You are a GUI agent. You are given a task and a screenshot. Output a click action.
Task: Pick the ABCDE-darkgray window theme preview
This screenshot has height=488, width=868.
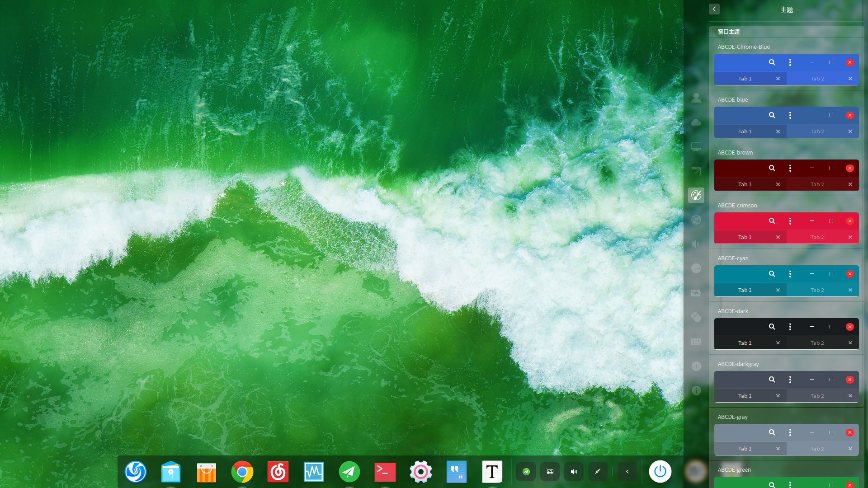tap(787, 387)
